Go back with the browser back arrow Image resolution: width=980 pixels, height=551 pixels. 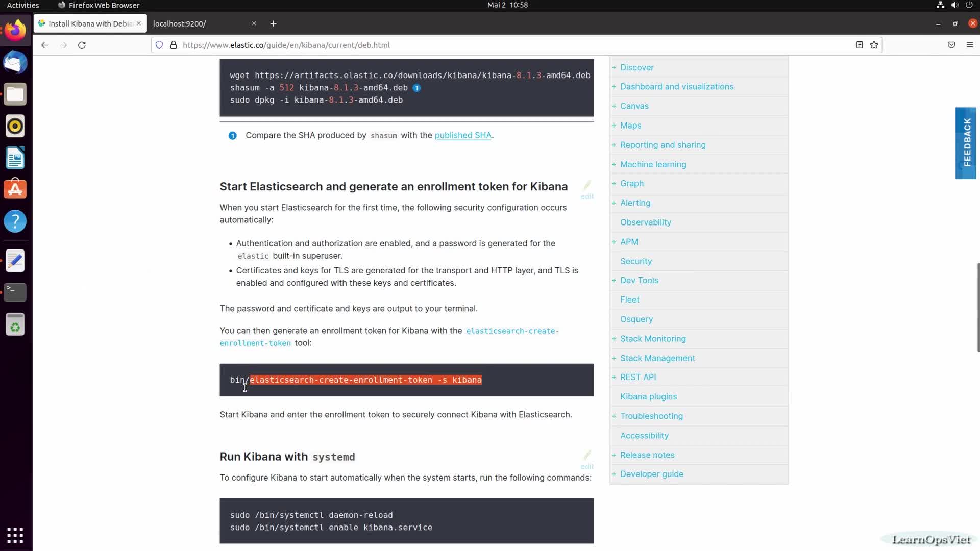(x=45, y=45)
